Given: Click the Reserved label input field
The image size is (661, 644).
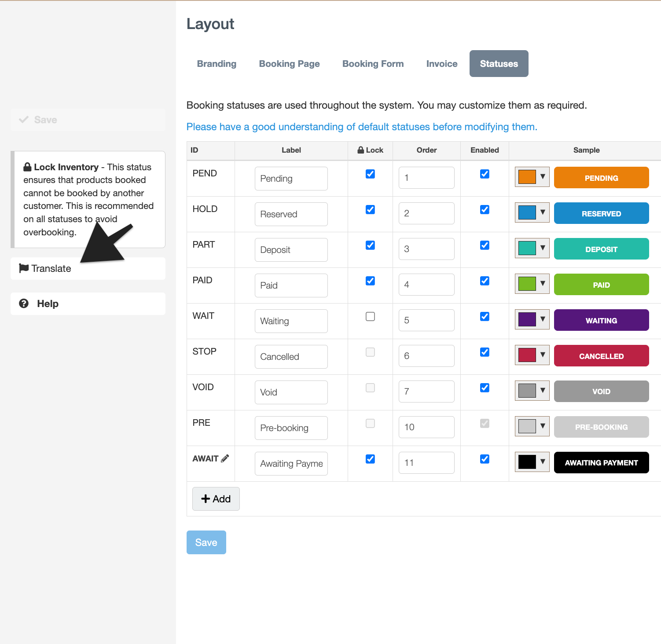Looking at the screenshot, I should 291,214.
